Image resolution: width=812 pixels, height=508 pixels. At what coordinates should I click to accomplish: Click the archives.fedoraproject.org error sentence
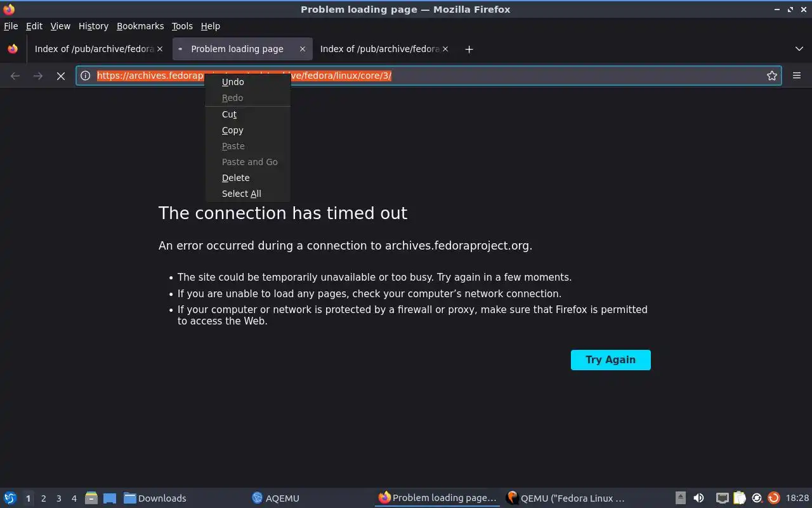click(345, 246)
